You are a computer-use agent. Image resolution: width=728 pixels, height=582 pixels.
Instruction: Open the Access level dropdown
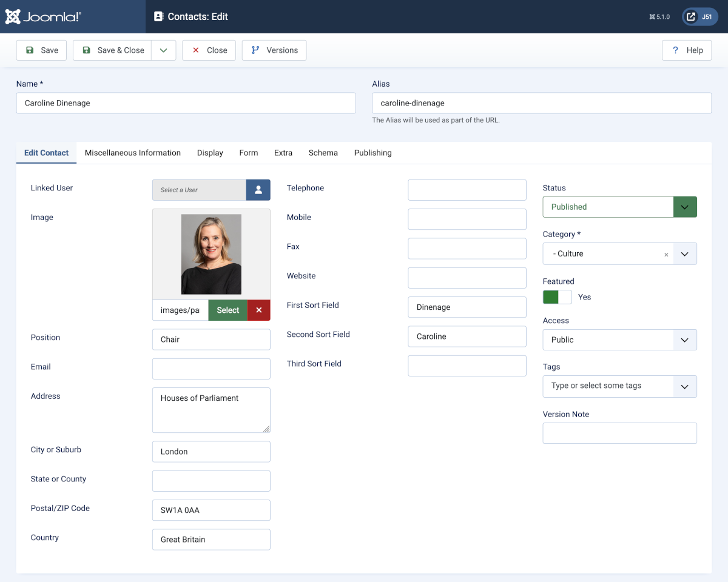684,339
